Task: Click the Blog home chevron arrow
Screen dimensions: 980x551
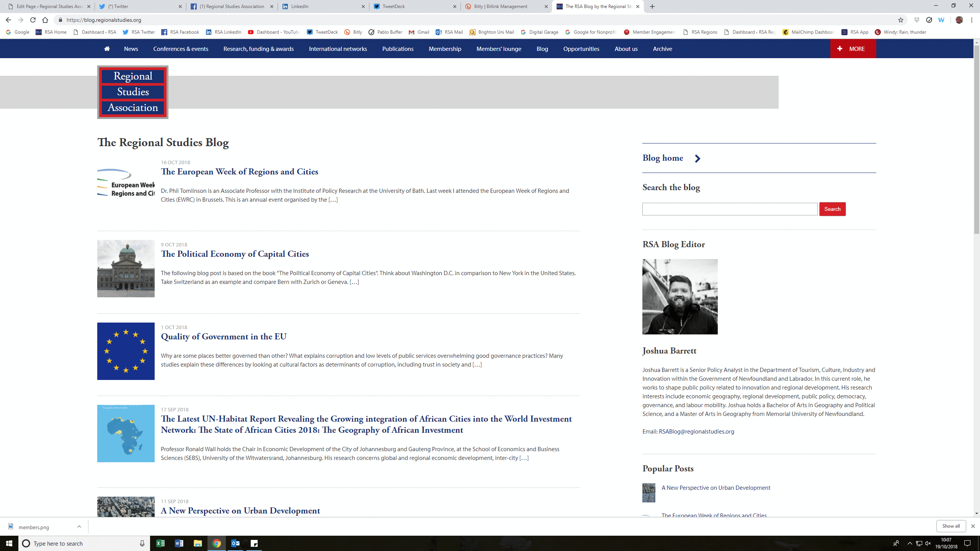Action: click(697, 158)
